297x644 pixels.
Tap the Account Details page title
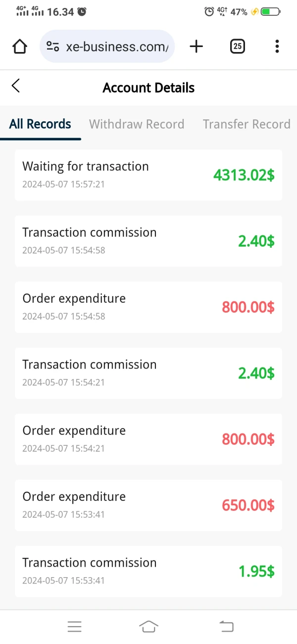tap(148, 88)
